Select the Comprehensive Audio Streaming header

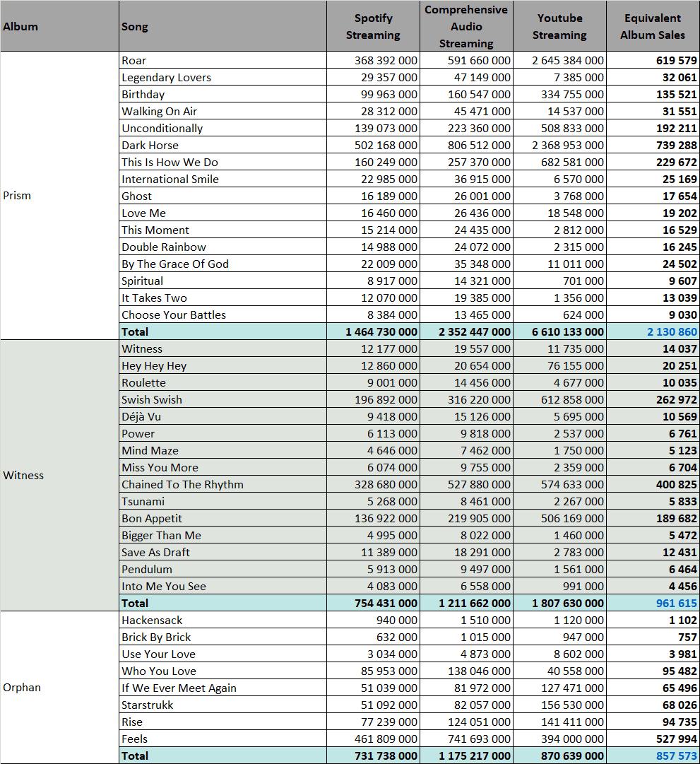(x=466, y=26)
